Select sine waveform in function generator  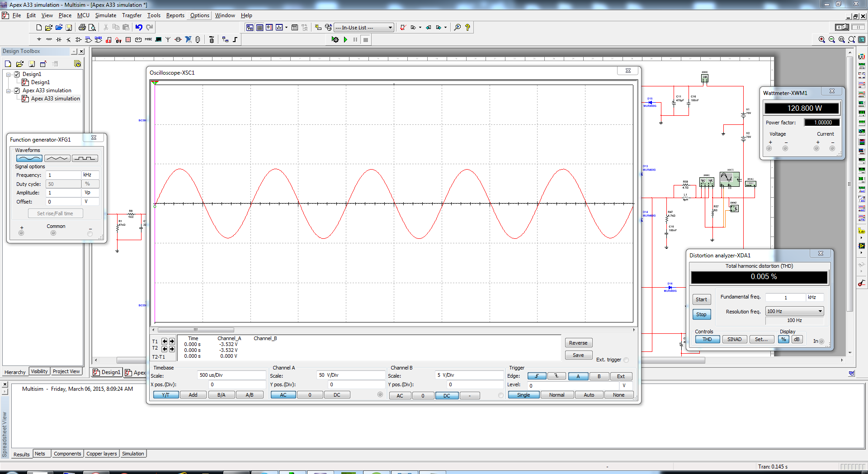click(x=29, y=158)
